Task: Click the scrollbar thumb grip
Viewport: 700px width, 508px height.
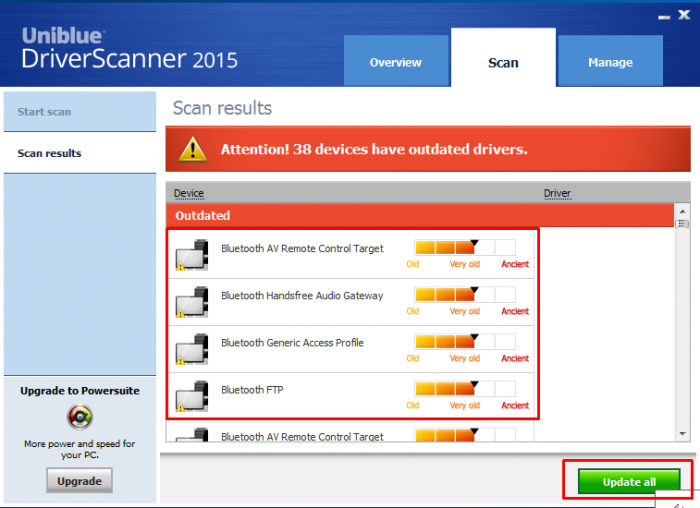Action: coord(682,224)
